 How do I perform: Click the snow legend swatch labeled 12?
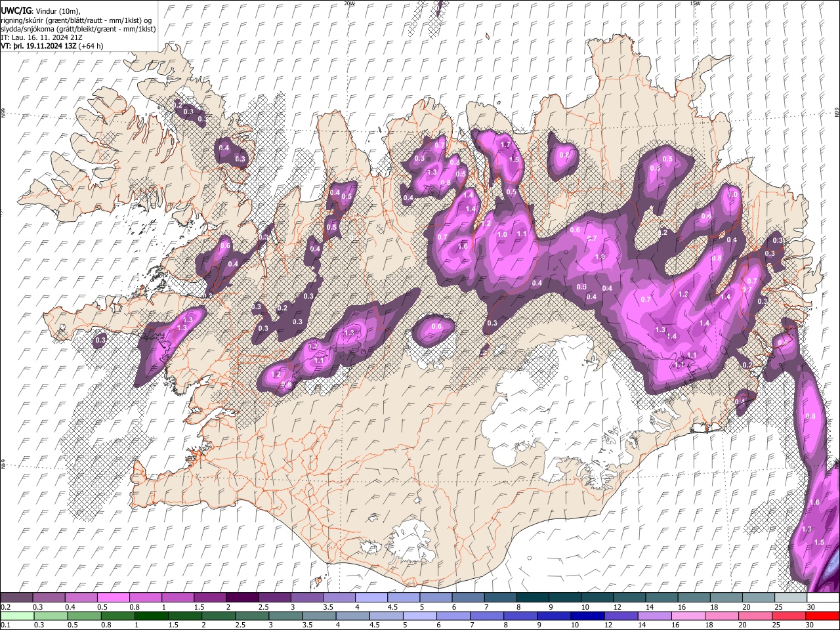tap(629, 597)
